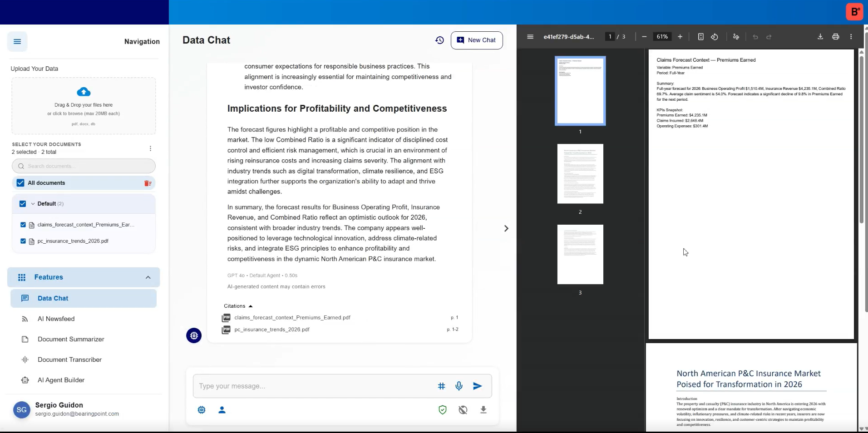
Task: Print the PDF document
Action: click(x=835, y=37)
